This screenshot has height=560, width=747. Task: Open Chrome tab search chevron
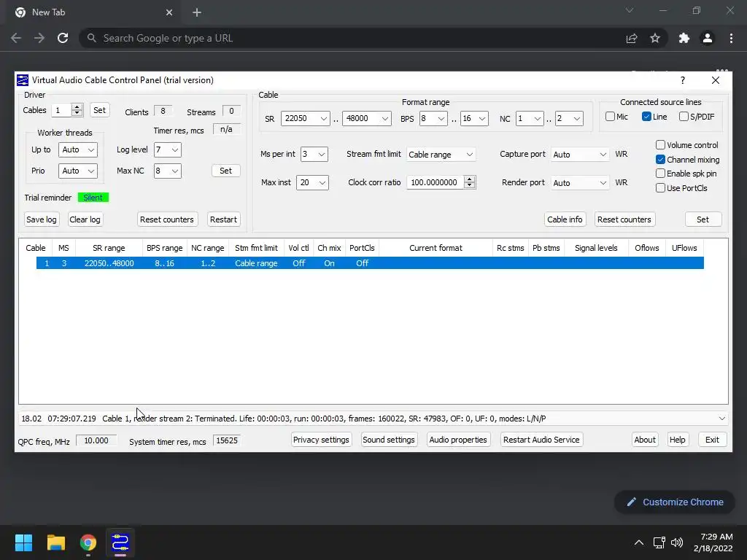pos(630,10)
